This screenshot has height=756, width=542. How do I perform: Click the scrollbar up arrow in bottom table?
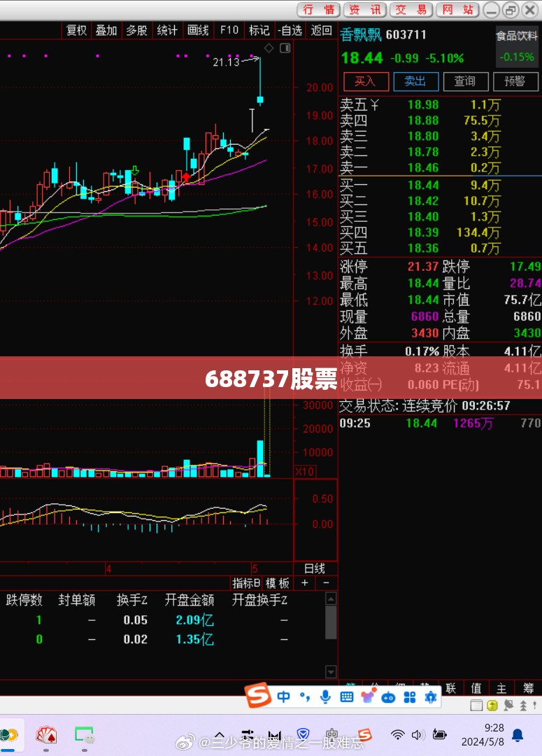tap(331, 598)
